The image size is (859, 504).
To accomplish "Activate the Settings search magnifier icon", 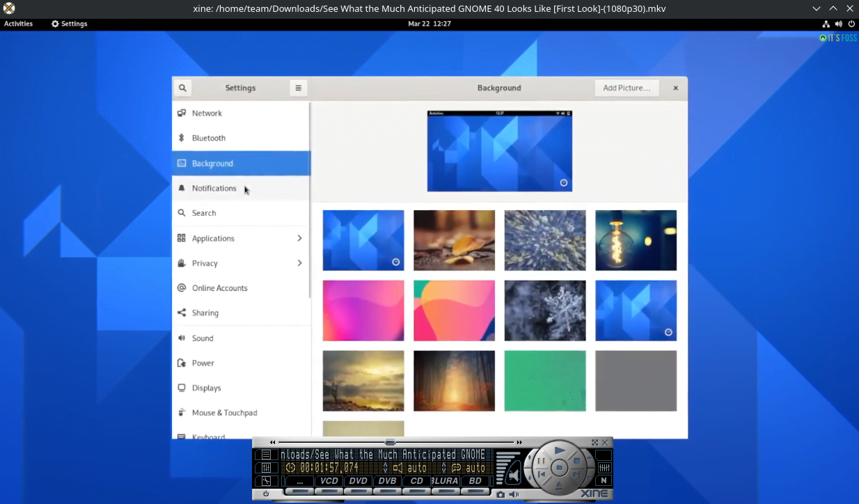I will pyautogui.click(x=182, y=88).
